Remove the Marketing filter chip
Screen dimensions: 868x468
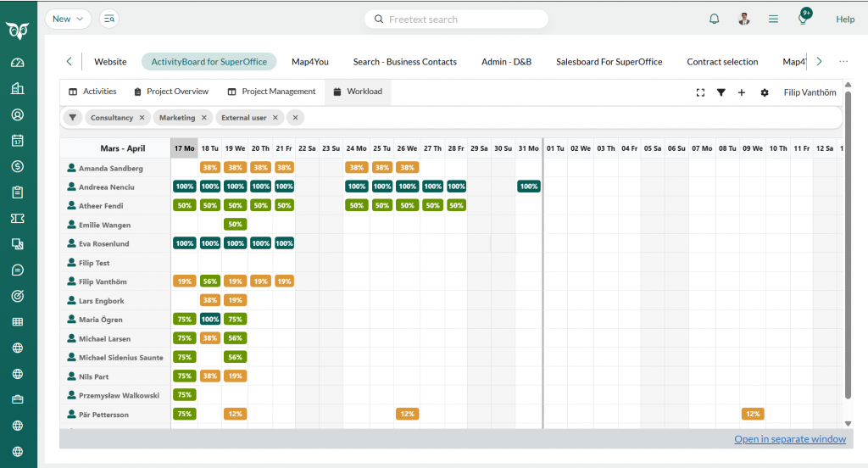(x=204, y=117)
